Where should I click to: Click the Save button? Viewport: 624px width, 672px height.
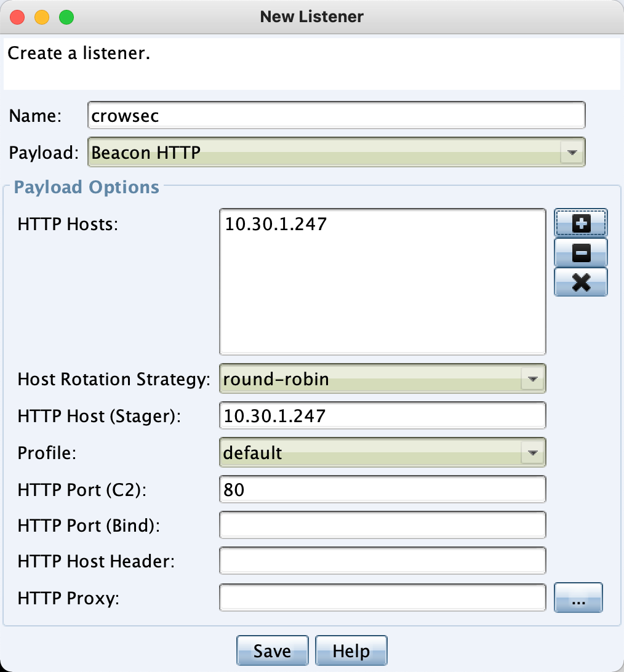pos(272,650)
